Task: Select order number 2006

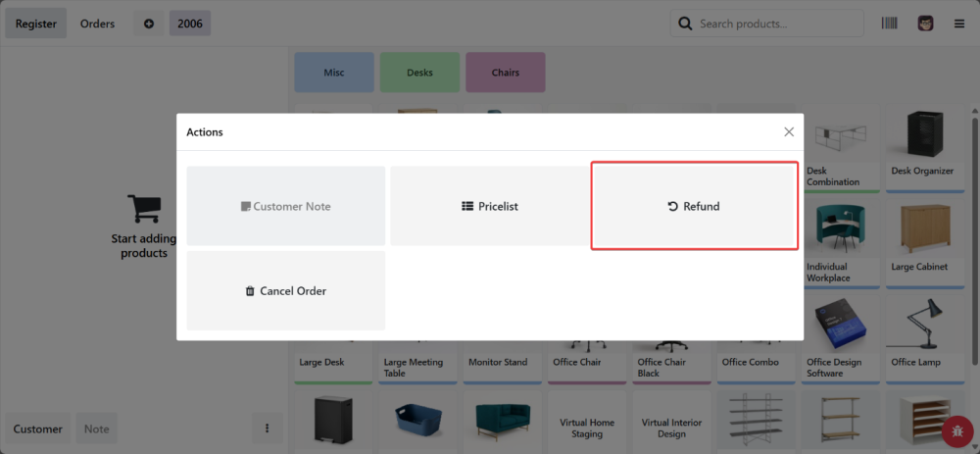Action: click(190, 24)
